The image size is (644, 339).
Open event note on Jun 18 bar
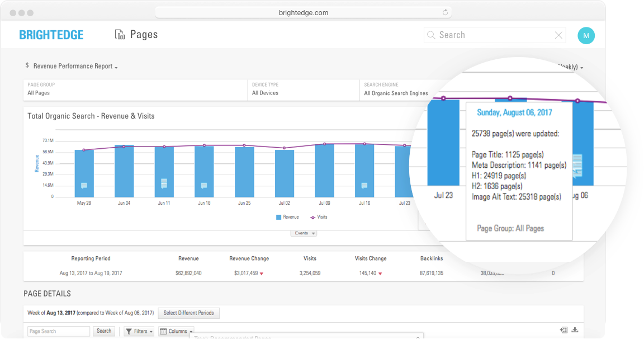click(x=204, y=186)
